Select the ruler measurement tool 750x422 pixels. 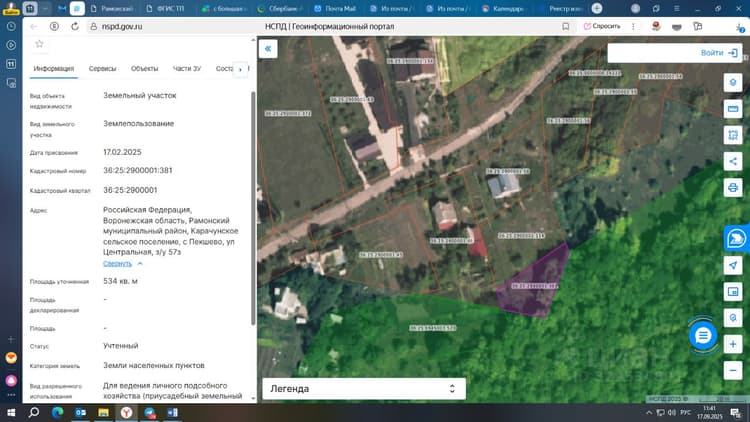(732, 109)
